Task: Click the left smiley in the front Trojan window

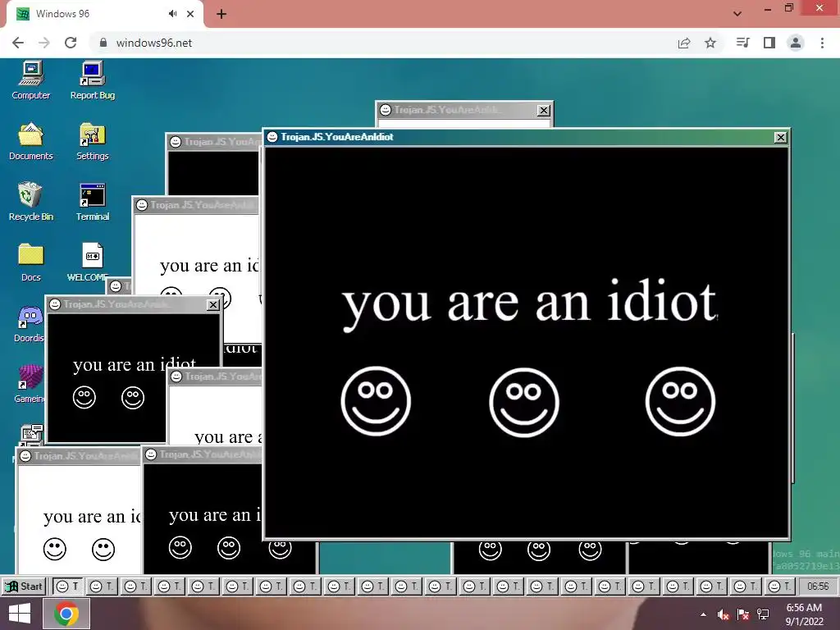Action: point(376,401)
